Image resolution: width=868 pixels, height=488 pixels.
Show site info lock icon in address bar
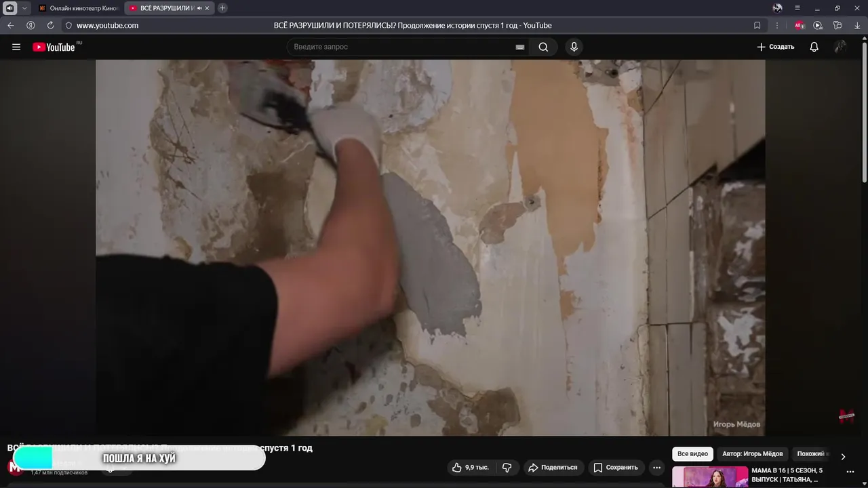click(68, 25)
